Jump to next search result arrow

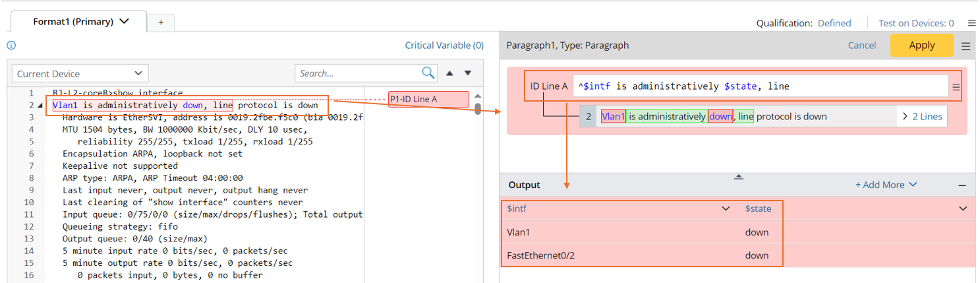point(468,73)
